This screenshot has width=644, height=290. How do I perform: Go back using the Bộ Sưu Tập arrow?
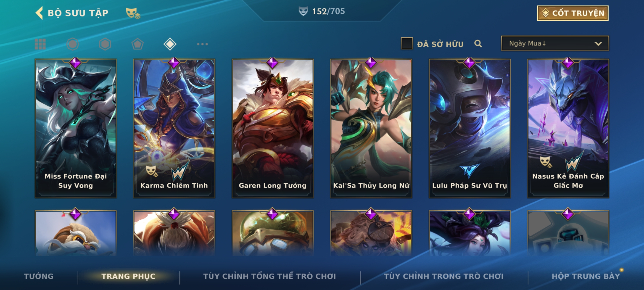39,13
